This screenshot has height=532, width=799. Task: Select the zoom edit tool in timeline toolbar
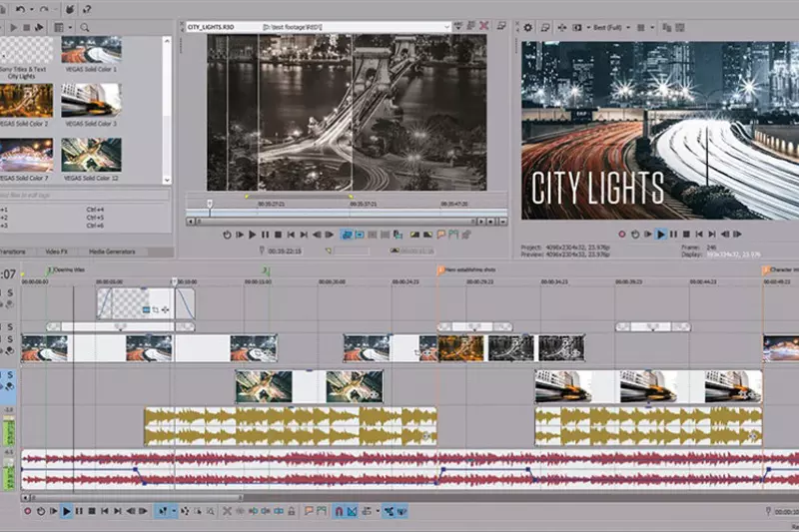click(x=210, y=511)
